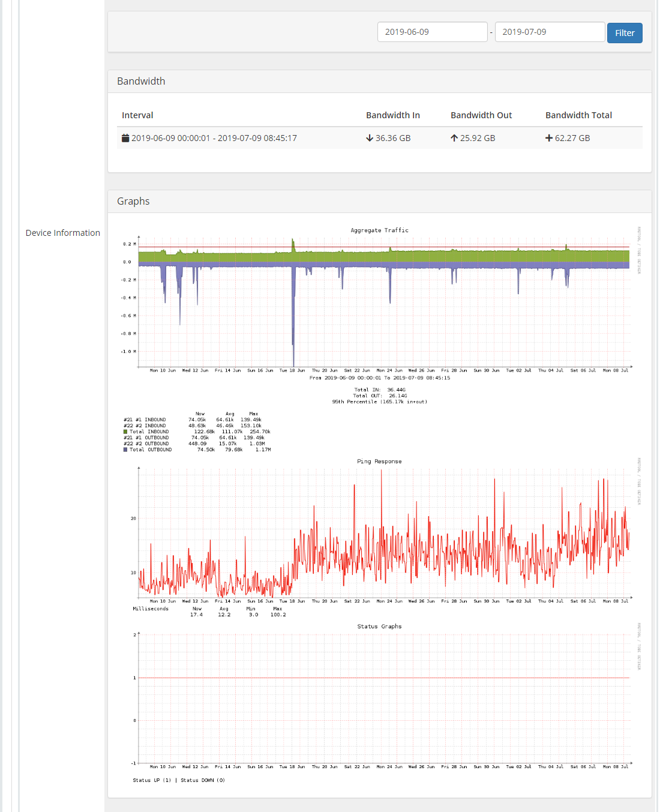Click the start date field 2019-06-09
The height and width of the screenshot is (812, 660).
pos(432,32)
